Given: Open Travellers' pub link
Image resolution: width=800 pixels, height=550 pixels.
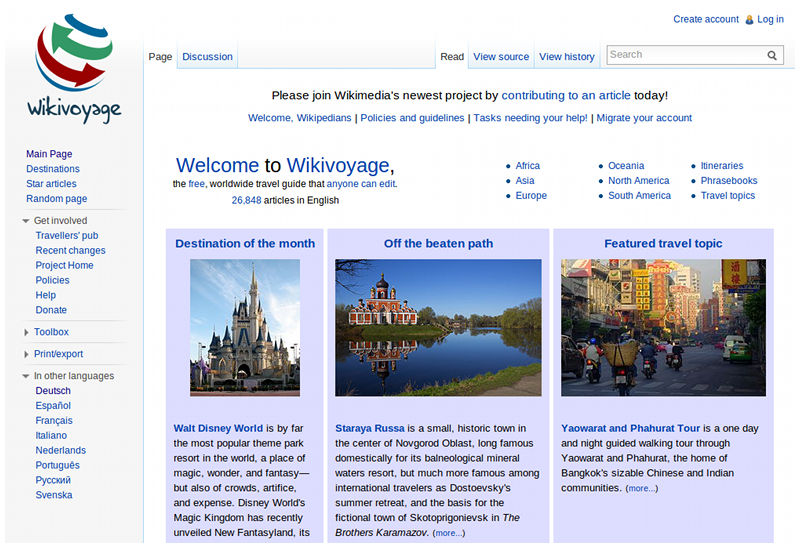Looking at the screenshot, I should [66, 236].
